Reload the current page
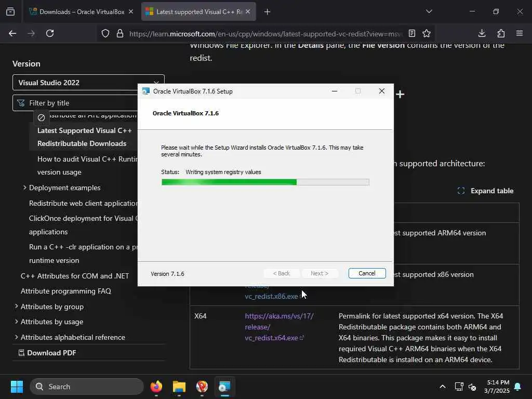 pyautogui.click(x=50, y=33)
